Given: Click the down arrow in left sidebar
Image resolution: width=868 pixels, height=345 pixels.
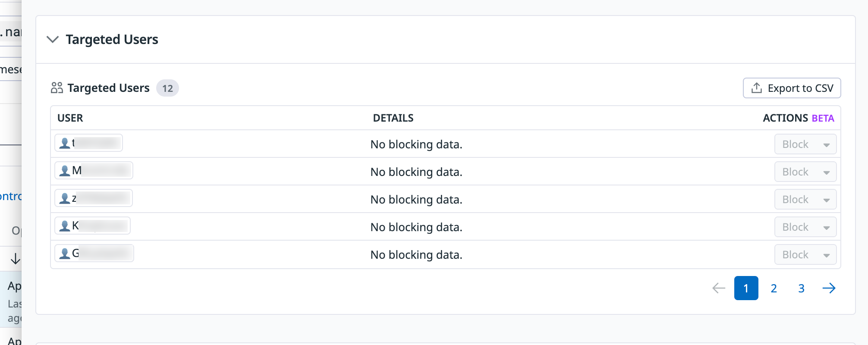Looking at the screenshot, I should (x=16, y=259).
